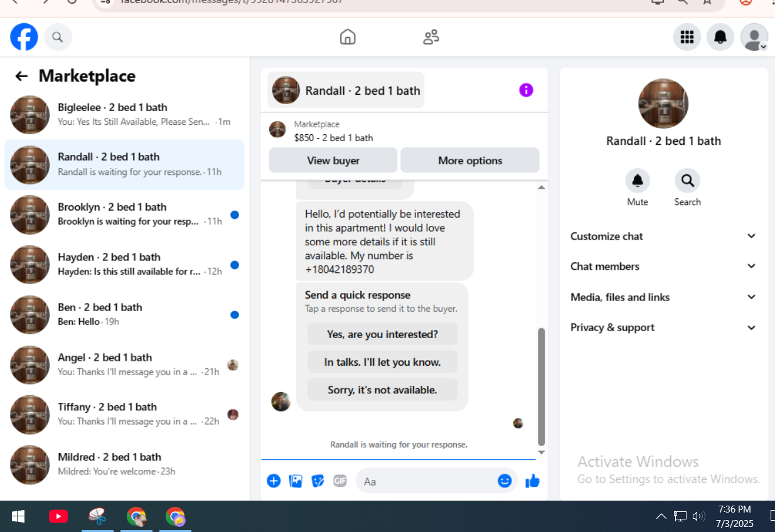Open the plus more-actions icon in composer
Image resolution: width=775 pixels, height=532 pixels.
coord(274,481)
